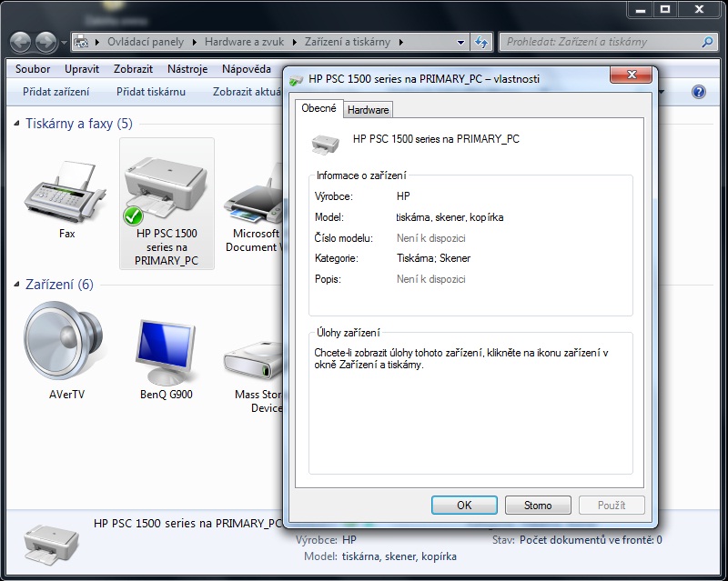Viewport: 728px width, 581px height.
Task: Click the Tiskárny a faxy (5) heading
Action: (x=79, y=124)
